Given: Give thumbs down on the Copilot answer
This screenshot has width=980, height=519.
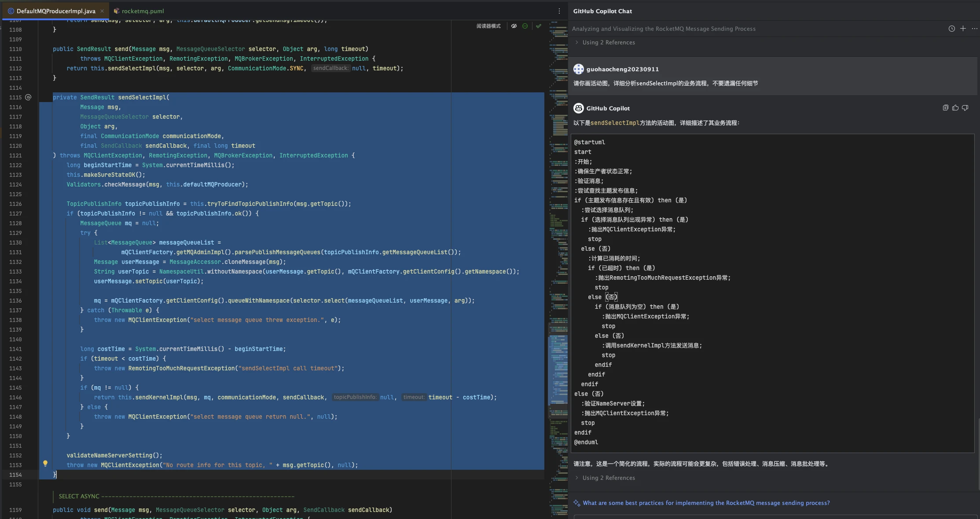Looking at the screenshot, I should click(x=965, y=108).
